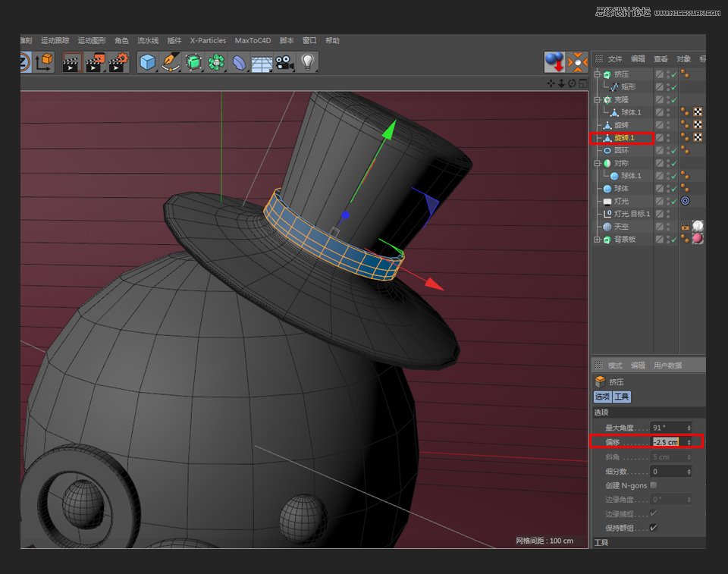The image size is (728, 574).
Task: Click the MoGraph cloner array toolbar icon
Action: click(x=217, y=62)
